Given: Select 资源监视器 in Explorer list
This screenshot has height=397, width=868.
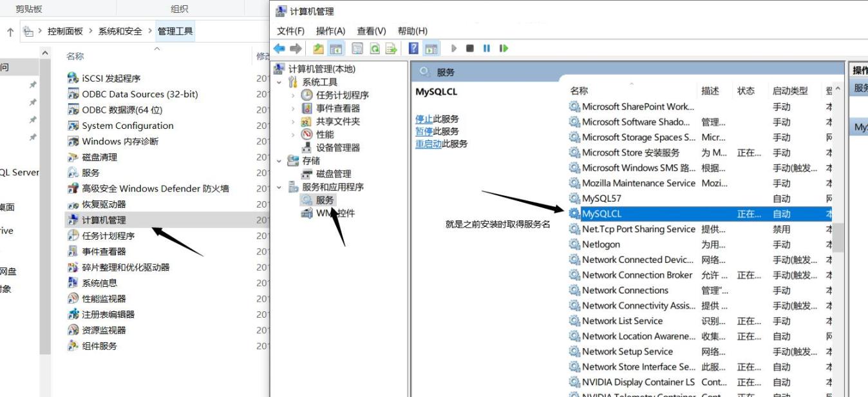Looking at the screenshot, I should point(104,330).
